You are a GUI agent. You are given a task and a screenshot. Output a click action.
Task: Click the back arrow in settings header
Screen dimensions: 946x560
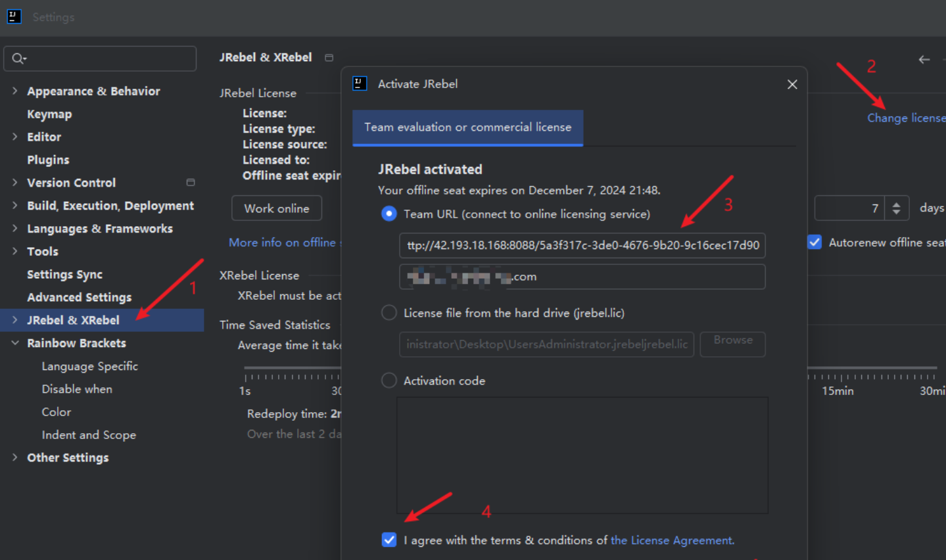point(924,60)
